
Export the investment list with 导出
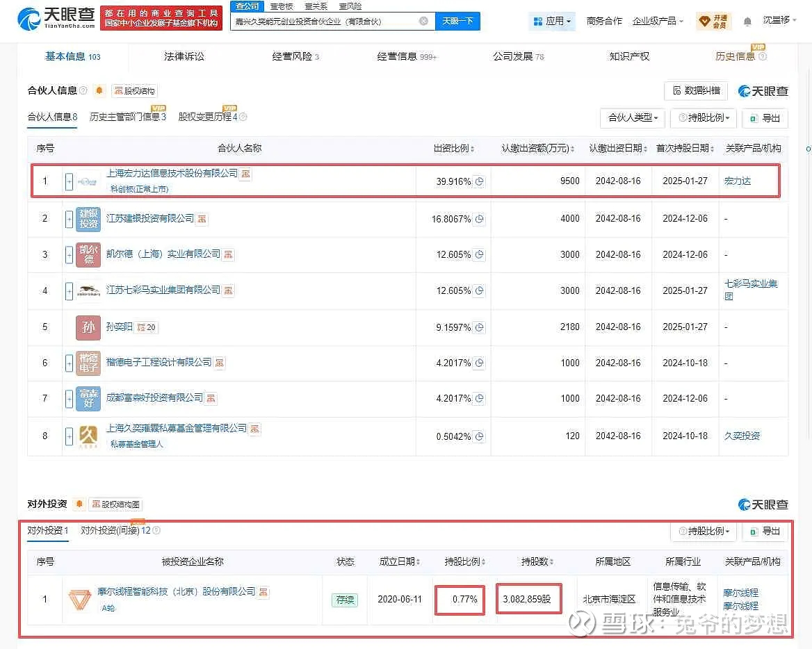point(765,532)
